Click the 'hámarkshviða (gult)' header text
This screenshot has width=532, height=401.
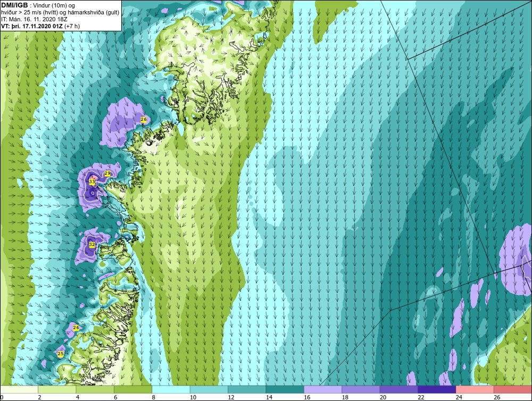[93, 13]
